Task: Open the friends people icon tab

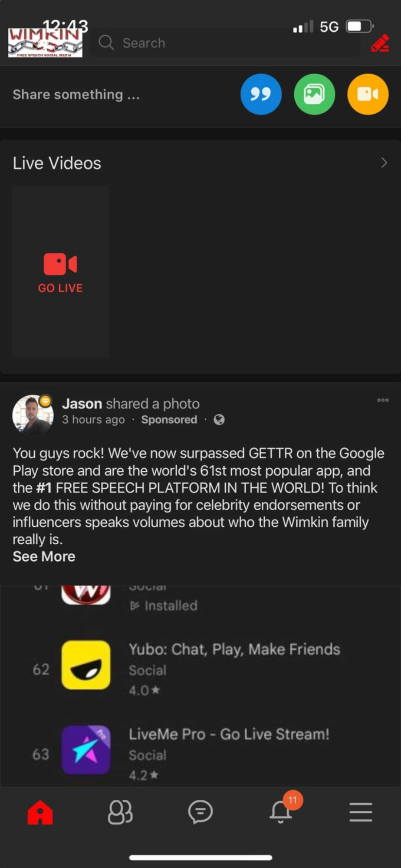Action: 120,812
